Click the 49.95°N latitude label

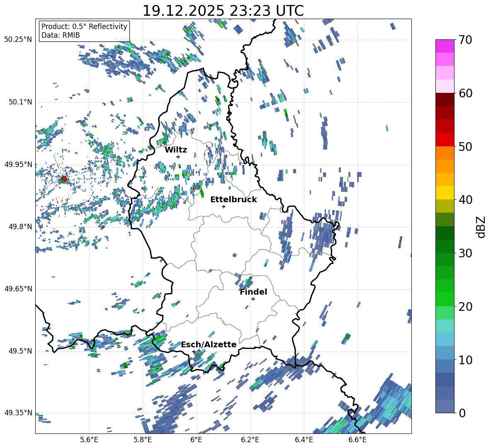coord(18,164)
